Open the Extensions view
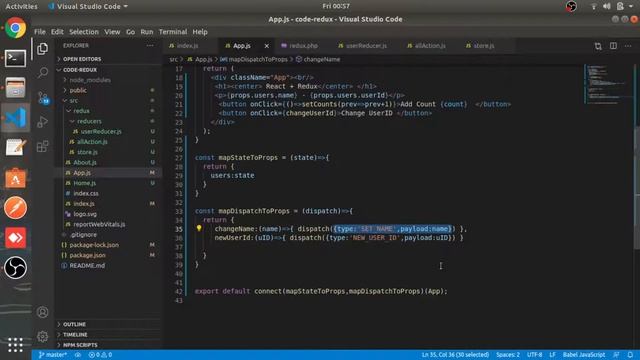Viewport: 640px width, 360px height. click(42, 146)
